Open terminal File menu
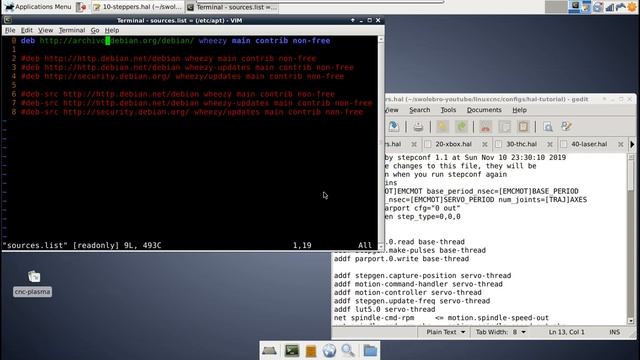 (10, 30)
